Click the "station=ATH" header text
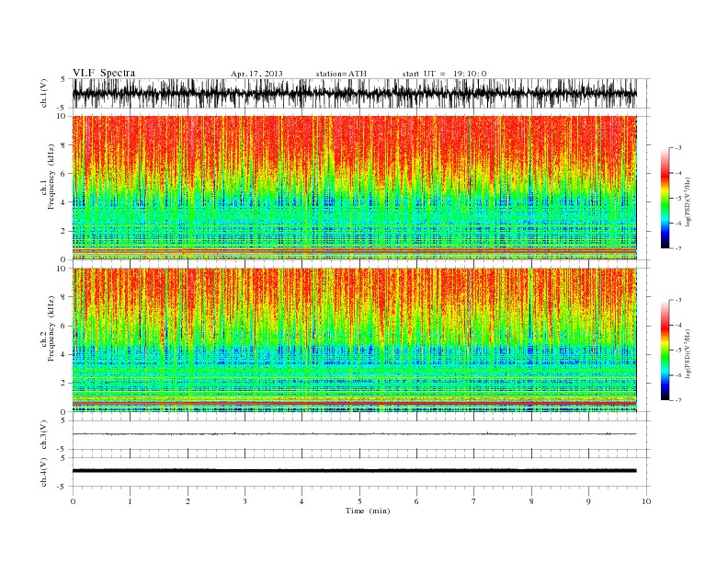 click(341, 74)
